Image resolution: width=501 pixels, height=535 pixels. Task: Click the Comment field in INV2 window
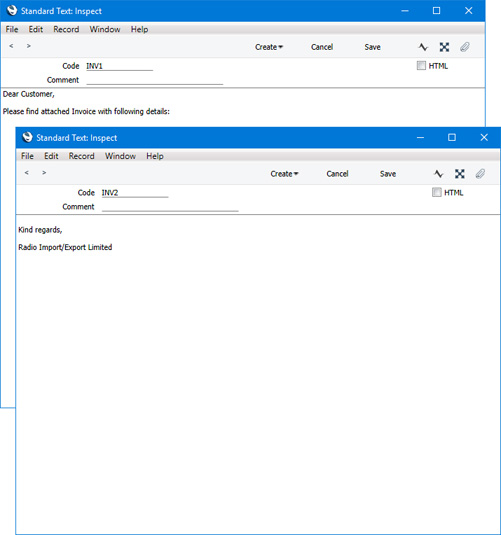click(170, 207)
